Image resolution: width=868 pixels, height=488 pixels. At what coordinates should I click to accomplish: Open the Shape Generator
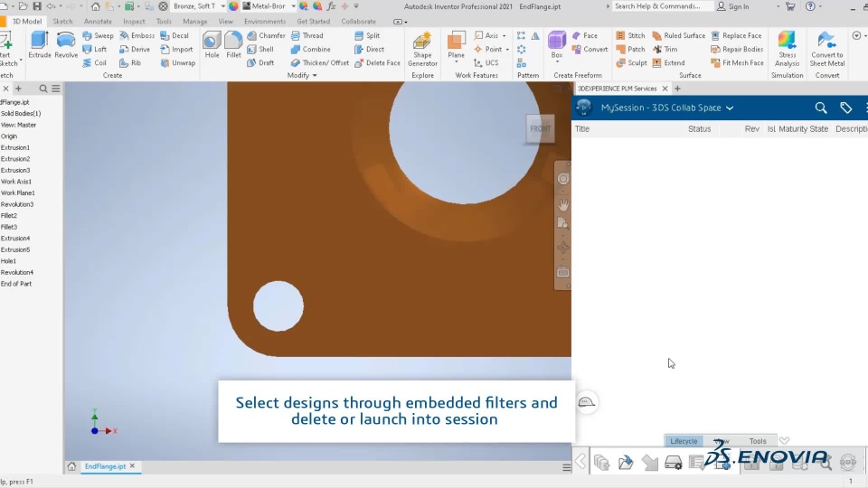click(422, 49)
